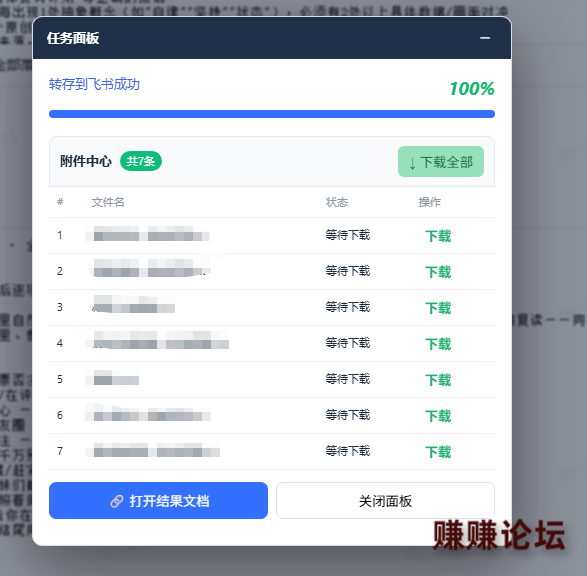Click the 100% progress value

click(472, 89)
